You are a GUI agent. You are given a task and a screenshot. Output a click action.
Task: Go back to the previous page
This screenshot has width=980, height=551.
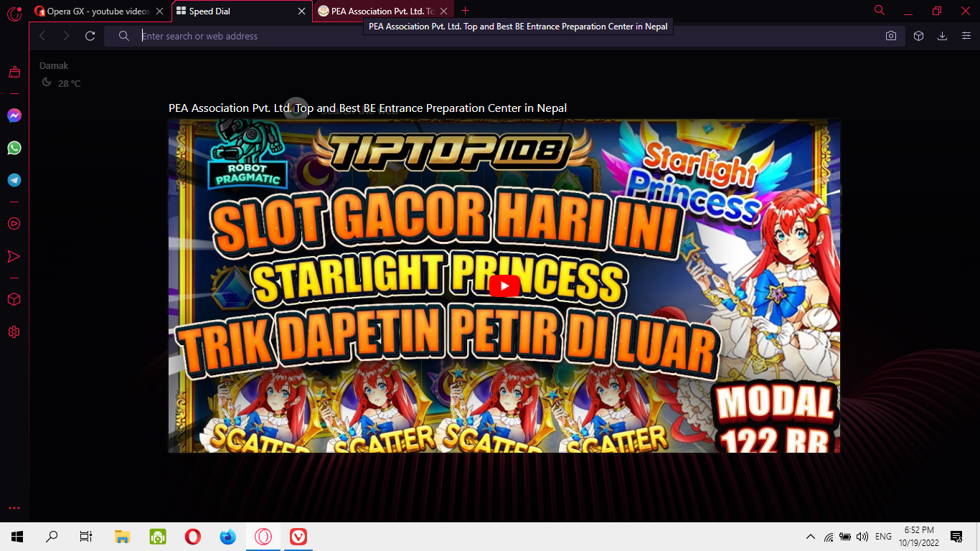click(42, 36)
